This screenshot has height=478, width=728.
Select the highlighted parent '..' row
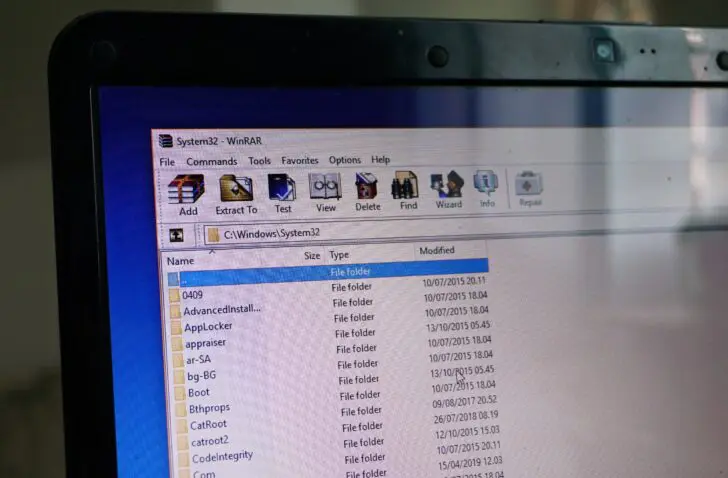(x=328, y=273)
